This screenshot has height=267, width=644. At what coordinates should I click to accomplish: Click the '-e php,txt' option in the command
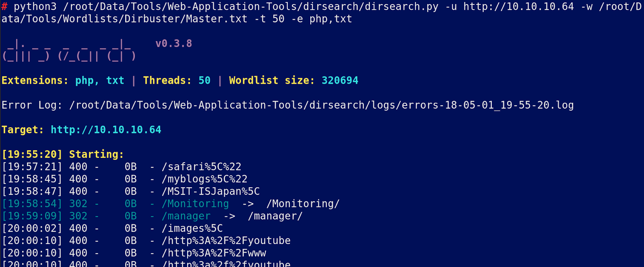(x=322, y=19)
